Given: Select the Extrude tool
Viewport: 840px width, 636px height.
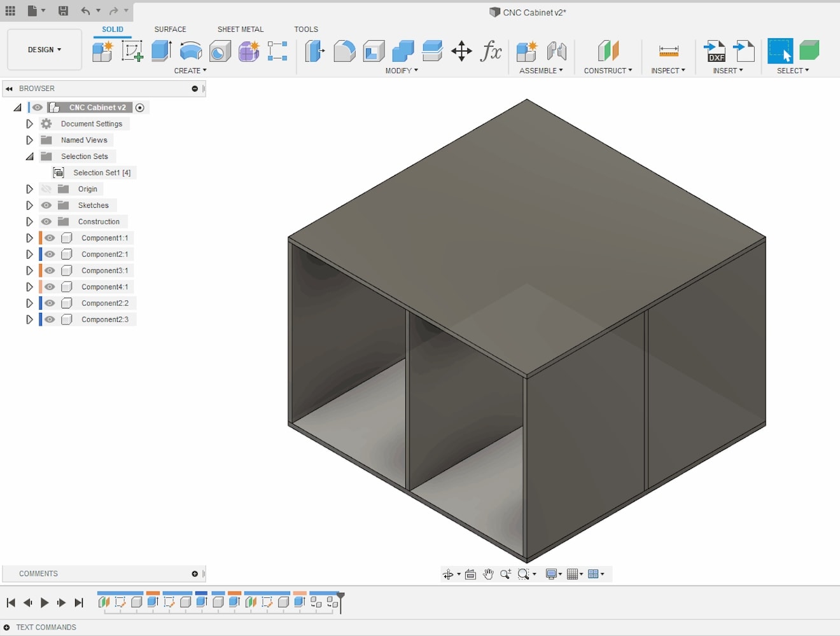Looking at the screenshot, I should click(160, 51).
